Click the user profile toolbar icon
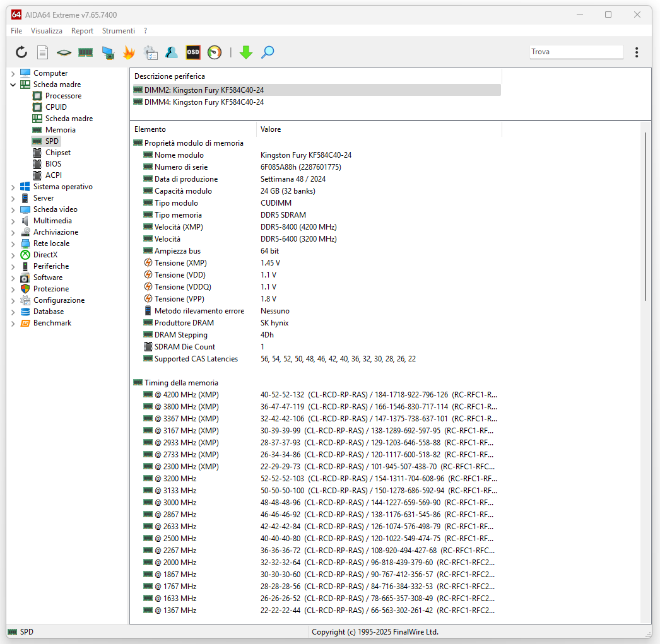Screen dimensions: 660x644 172,52
